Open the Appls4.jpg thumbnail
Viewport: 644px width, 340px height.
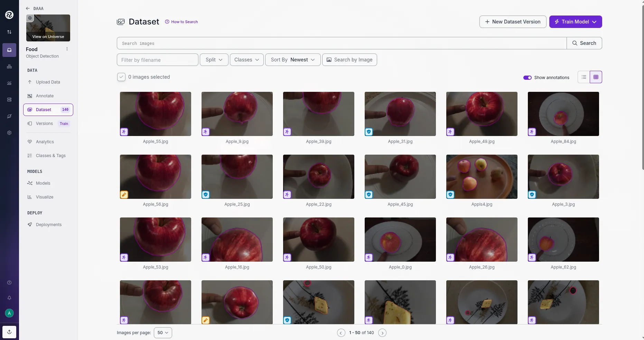pos(482,177)
